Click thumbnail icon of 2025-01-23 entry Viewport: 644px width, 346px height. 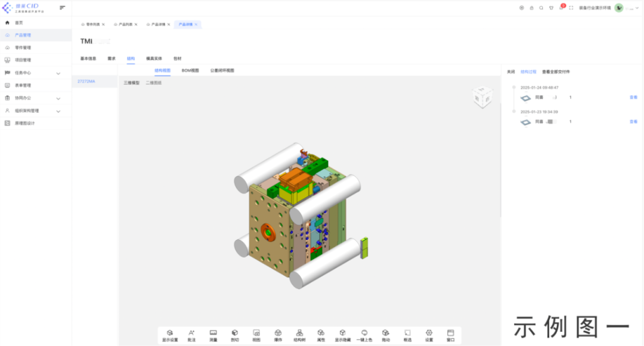click(x=526, y=122)
